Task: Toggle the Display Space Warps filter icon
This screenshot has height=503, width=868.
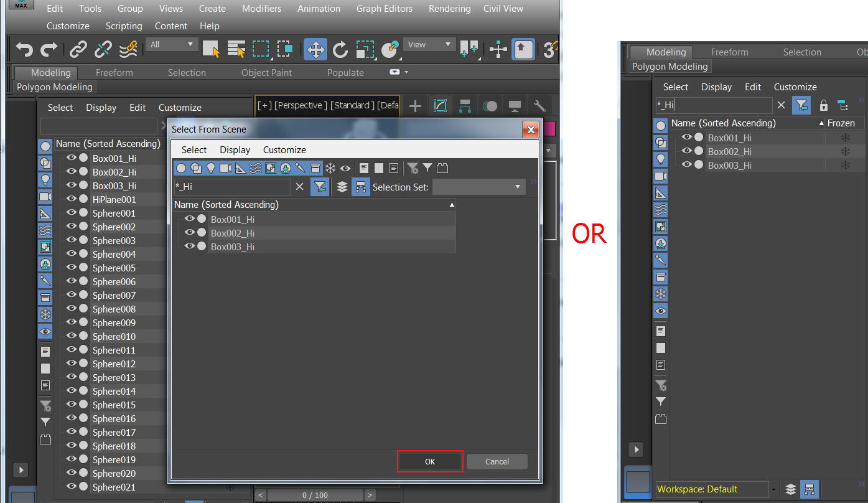Action: [256, 168]
